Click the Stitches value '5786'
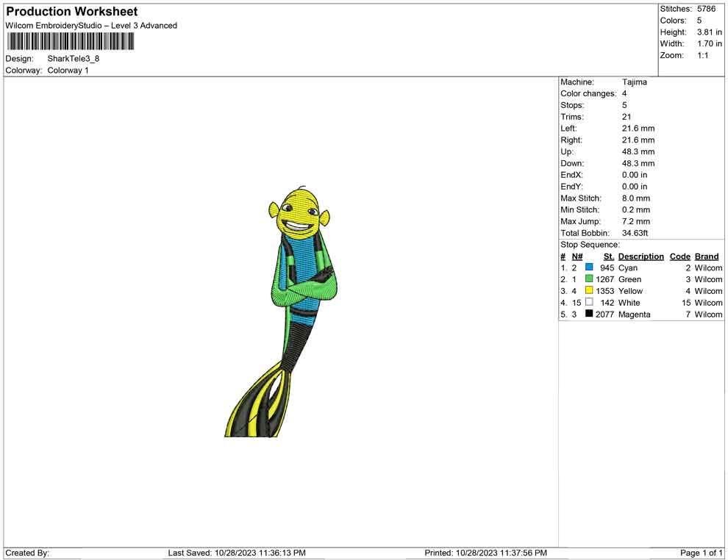Viewport: 728px width, 560px height. click(x=706, y=9)
